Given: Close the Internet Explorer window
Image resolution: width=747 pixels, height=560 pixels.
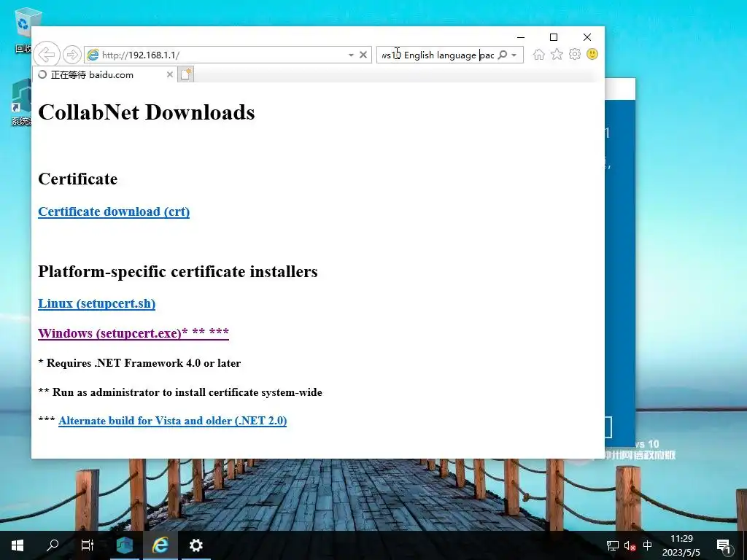Looking at the screenshot, I should coord(587,37).
